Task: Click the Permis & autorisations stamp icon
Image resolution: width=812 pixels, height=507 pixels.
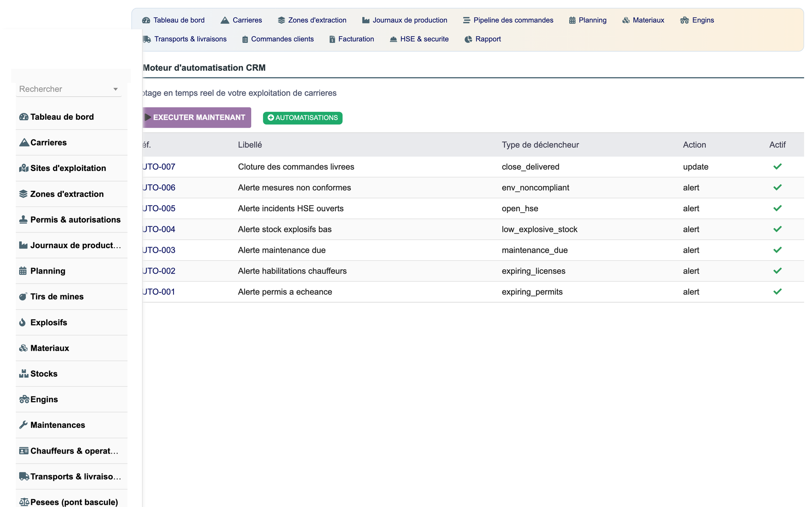Action: [23, 220]
